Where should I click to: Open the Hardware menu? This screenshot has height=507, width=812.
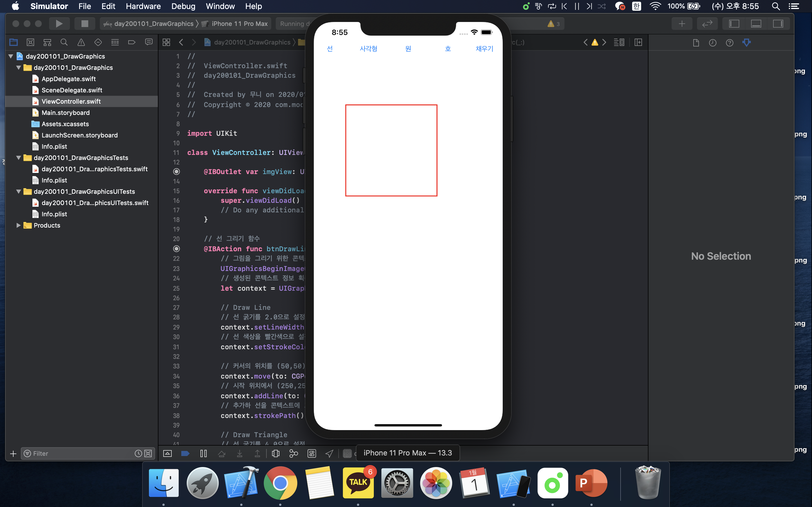click(143, 6)
